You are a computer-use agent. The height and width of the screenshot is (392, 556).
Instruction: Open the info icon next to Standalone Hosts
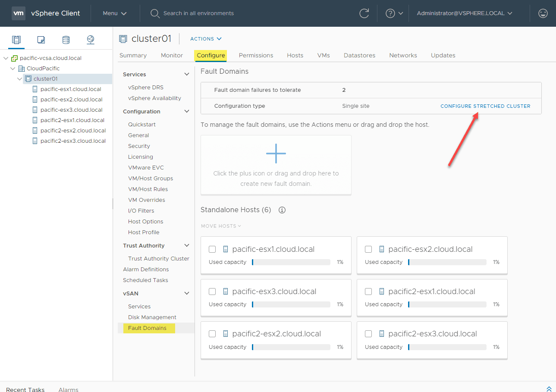[x=282, y=210]
